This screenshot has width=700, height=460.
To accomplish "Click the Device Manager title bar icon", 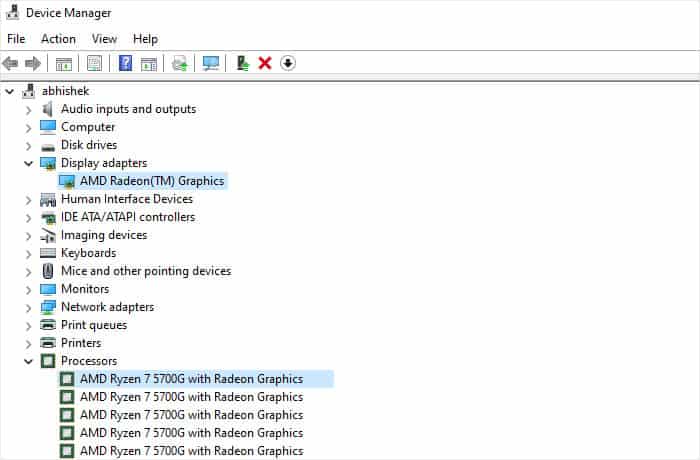I will pyautogui.click(x=12, y=13).
